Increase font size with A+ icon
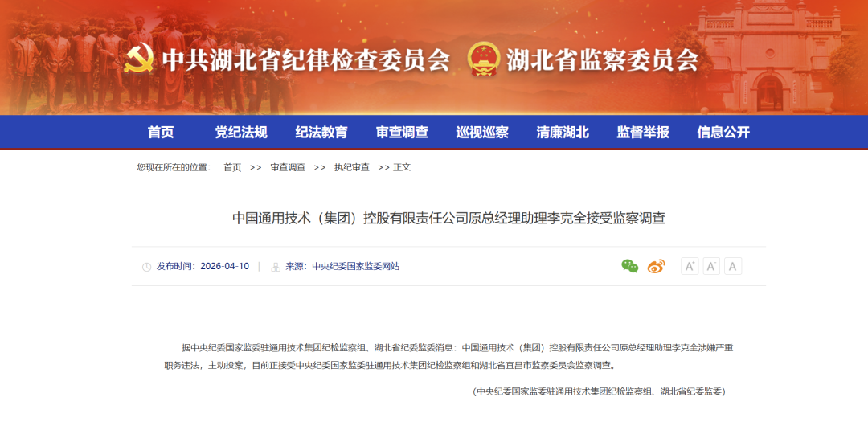This screenshot has width=868, height=426. pyautogui.click(x=690, y=267)
